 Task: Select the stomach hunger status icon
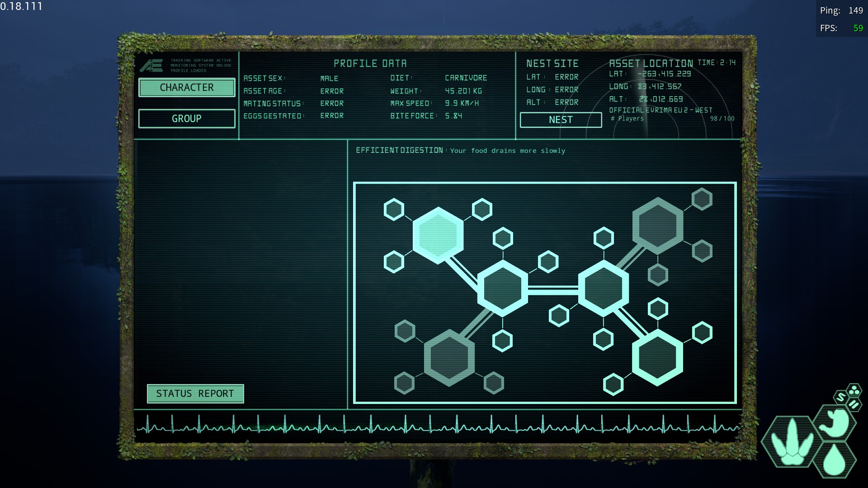tap(835, 422)
